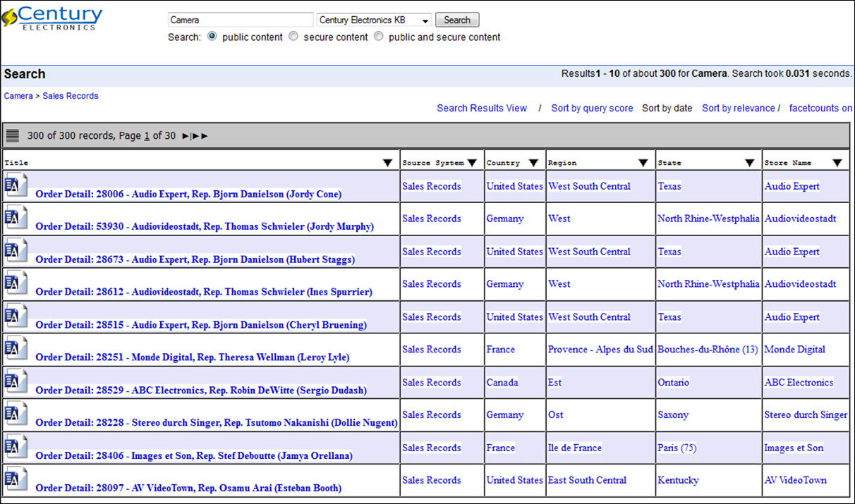Go to next results page arrow
855x504 pixels.
click(186, 136)
